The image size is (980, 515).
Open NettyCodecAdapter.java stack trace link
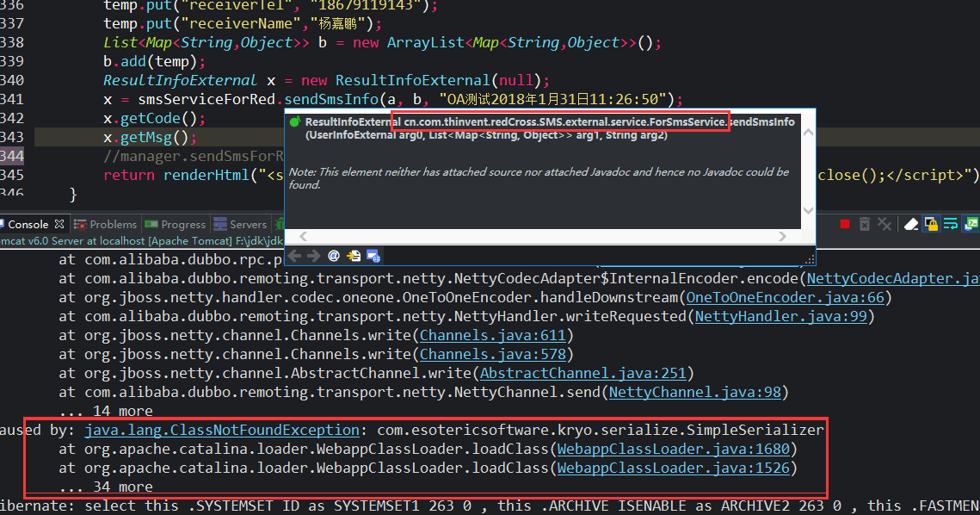coord(893,278)
